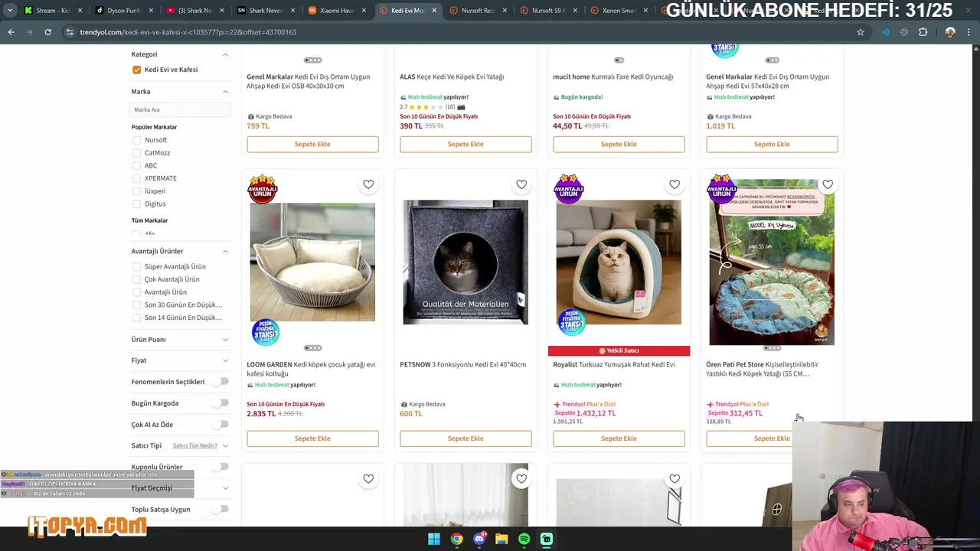Add Royalist turquoise cat house to cart
This screenshot has height=551, width=980.
click(619, 439)
